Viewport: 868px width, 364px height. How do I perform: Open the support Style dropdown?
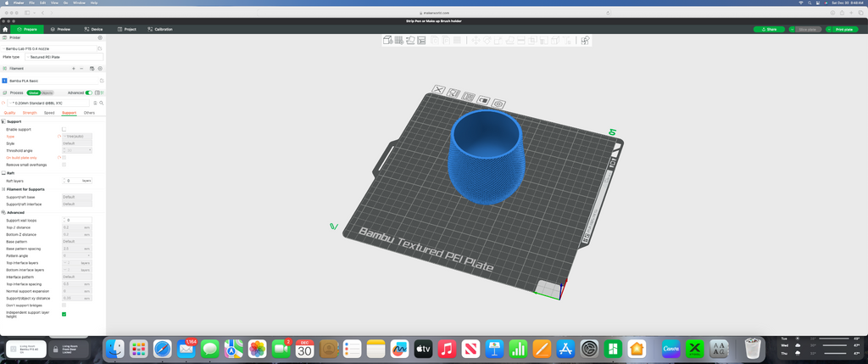(77, 143)
